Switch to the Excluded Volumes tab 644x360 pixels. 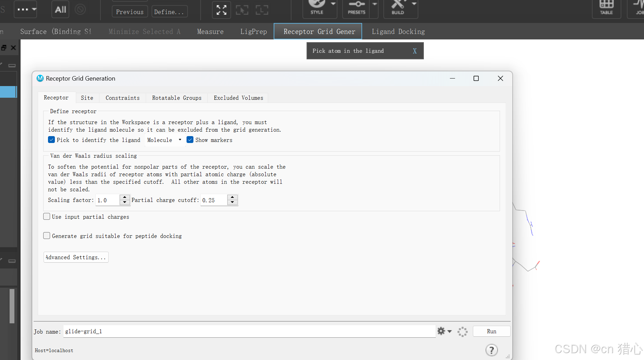pyautogui.click(x=238, y=98)
